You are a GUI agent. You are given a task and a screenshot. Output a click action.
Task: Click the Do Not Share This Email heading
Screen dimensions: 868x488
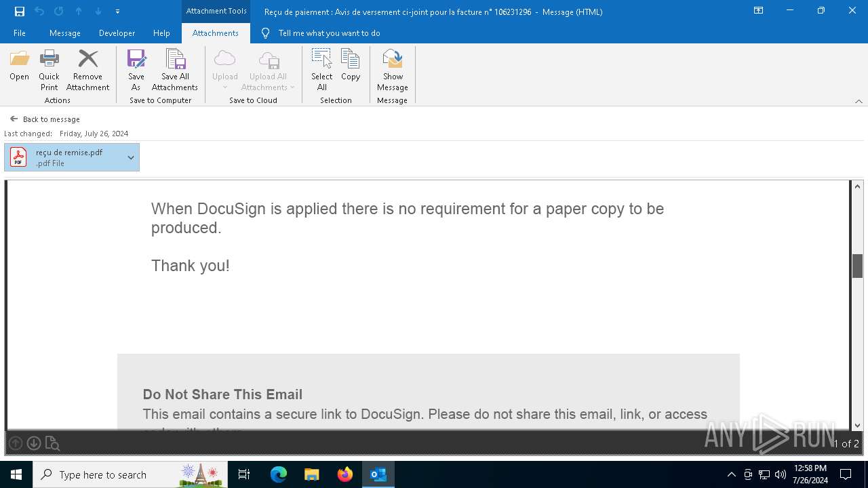click(x=222, y=394)
